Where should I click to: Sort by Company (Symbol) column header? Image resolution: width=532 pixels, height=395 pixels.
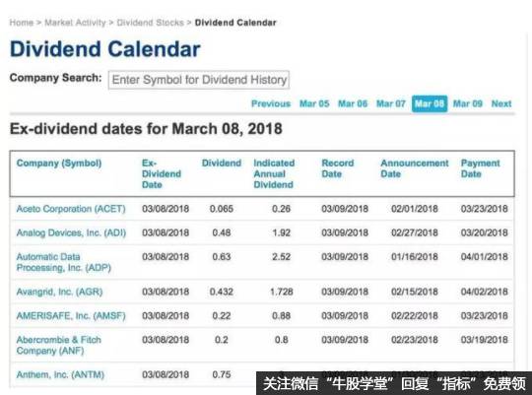click(x=59, y=164)
